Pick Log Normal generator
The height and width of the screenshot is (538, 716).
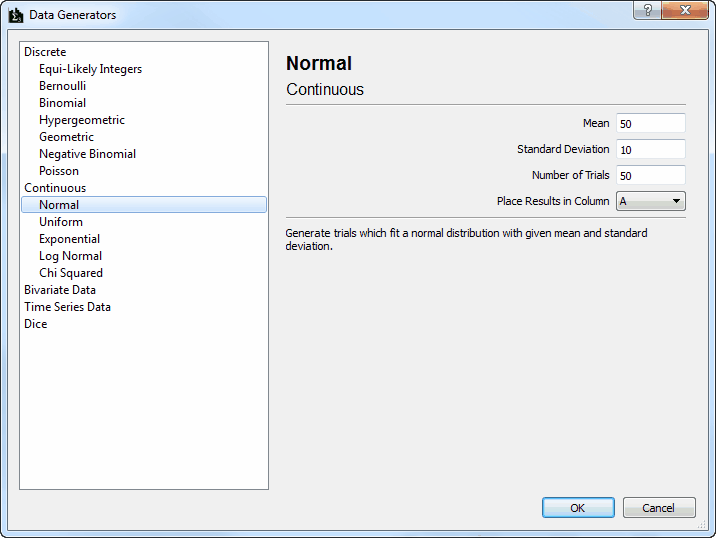(x=70, y=256)
